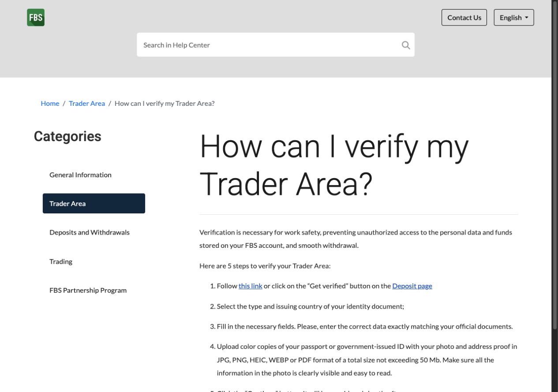Click the magnifier search icon

tap(406, 45)
